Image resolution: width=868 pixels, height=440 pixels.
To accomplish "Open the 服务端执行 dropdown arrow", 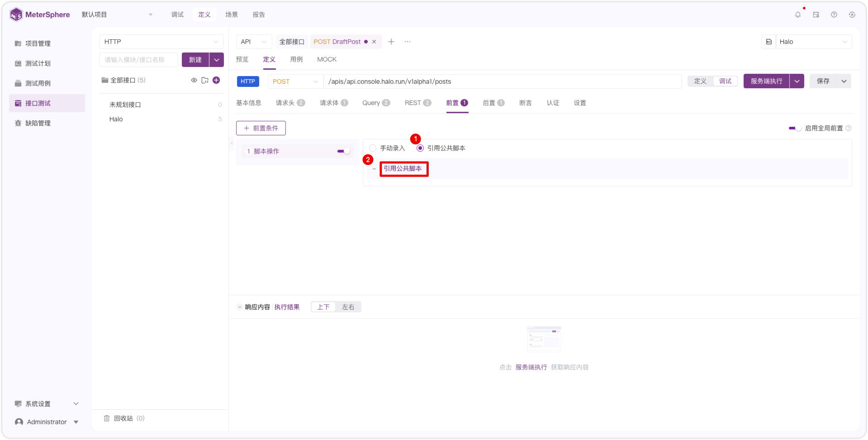I will (x=797, y=81).
